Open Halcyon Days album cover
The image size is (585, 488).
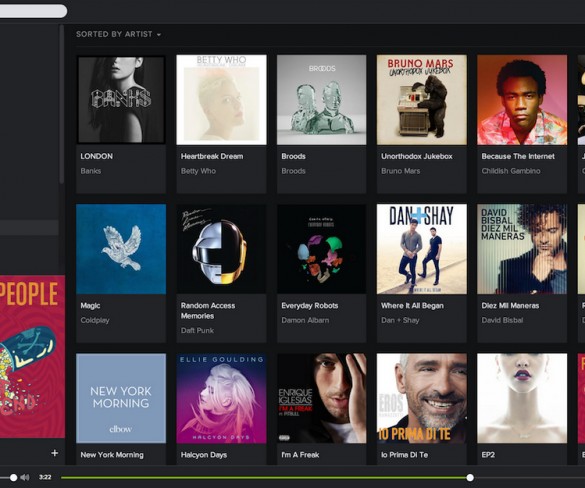(221, 398)
